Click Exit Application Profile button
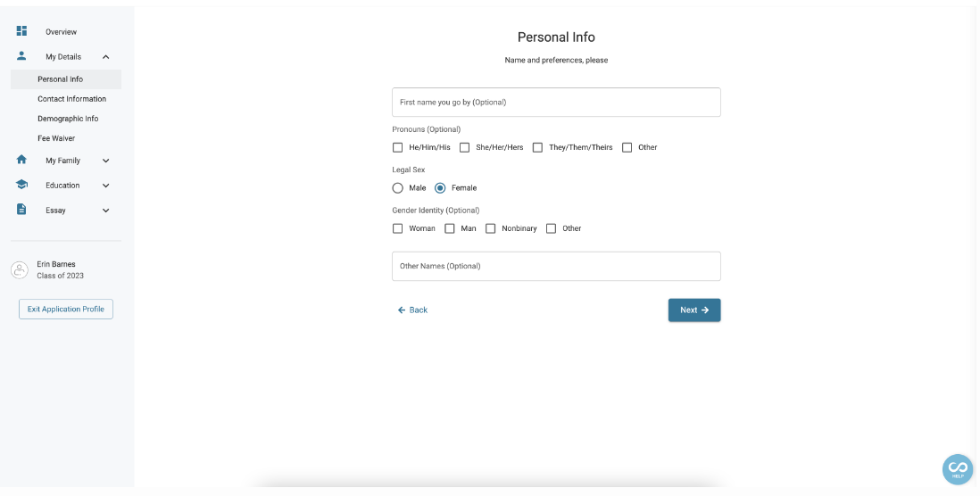The image size is (980, 496). [x=66, y=310]
